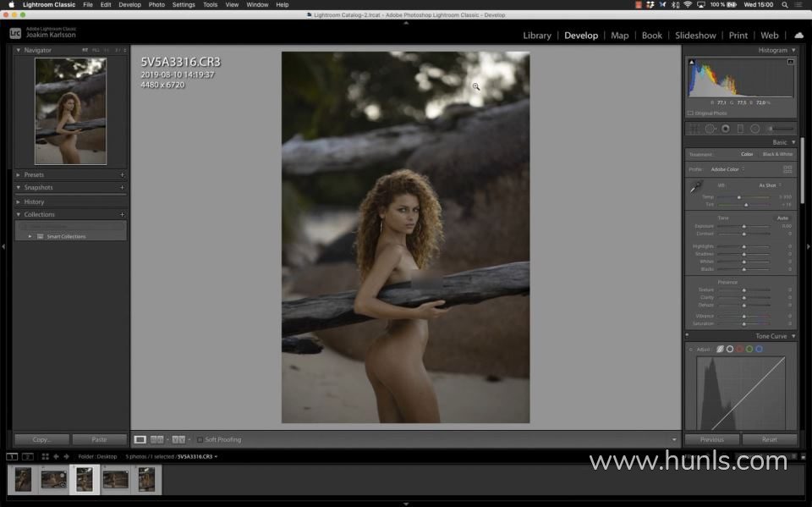Toggle the highlight clipping indicator in histogram
812x507 pixels.
[x=790, y=62]
